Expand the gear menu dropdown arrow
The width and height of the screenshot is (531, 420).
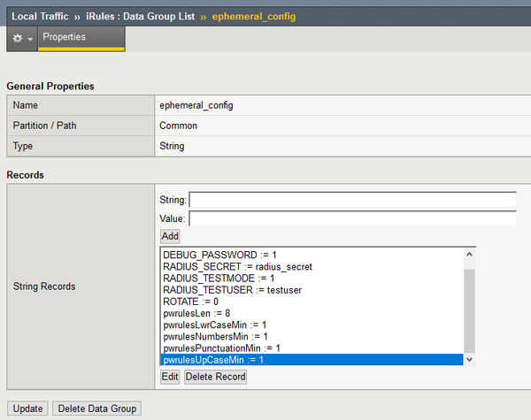pos(30,40)
